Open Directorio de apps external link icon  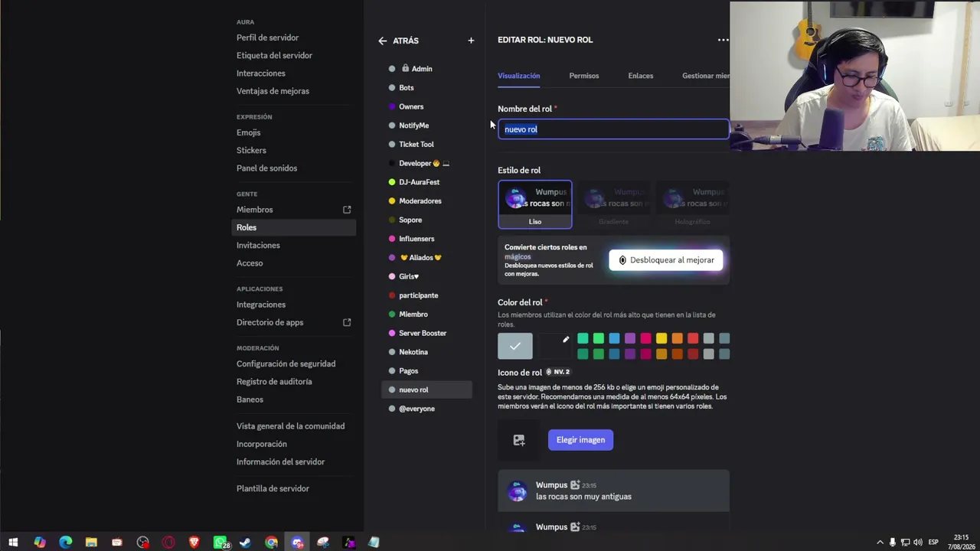coord(347,322)
